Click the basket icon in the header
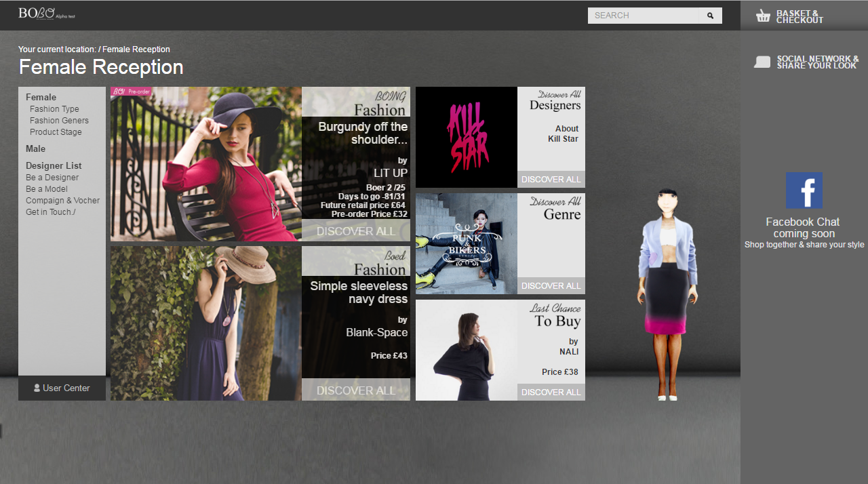Viewport: 868px width, 484px height. click(763, 16)
